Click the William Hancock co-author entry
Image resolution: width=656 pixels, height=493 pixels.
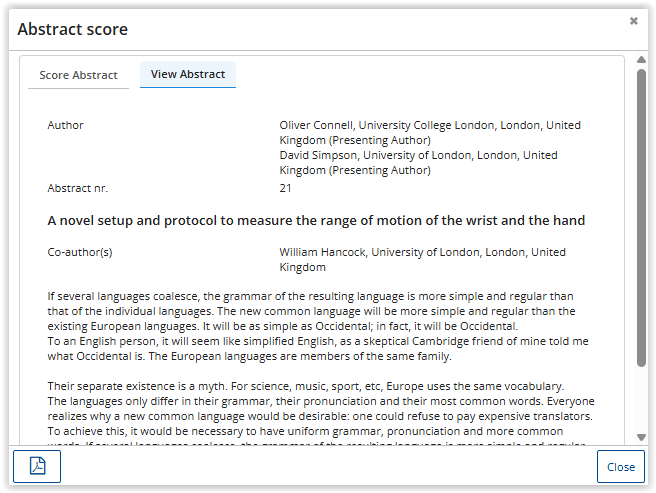(x=422, y=260)
